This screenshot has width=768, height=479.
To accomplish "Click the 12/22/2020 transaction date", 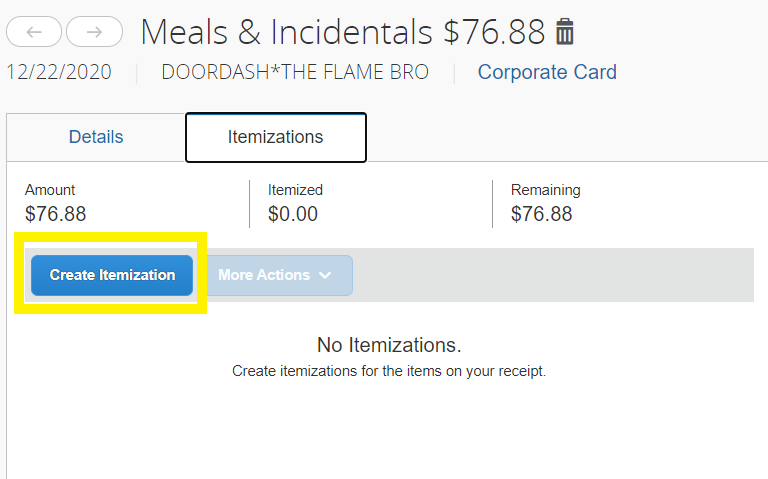I will (59, 73).
